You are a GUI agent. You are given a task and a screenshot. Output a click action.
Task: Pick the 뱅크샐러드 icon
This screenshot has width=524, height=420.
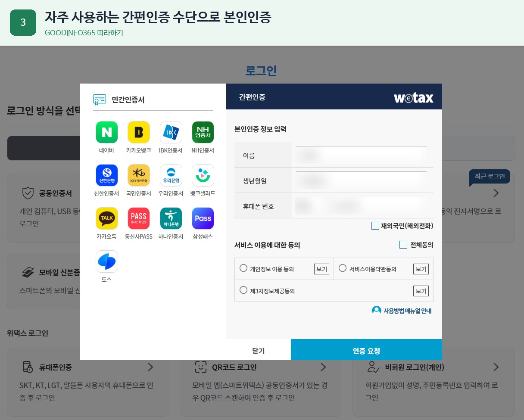pyautogui.click(x=203, y=175)
